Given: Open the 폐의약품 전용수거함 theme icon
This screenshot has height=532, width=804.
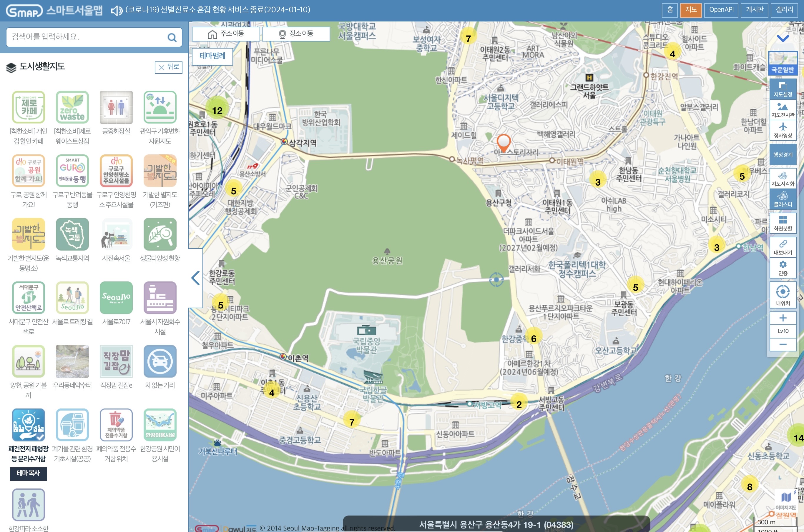Looking at the screenshot, I should click(x=116, y=425).
